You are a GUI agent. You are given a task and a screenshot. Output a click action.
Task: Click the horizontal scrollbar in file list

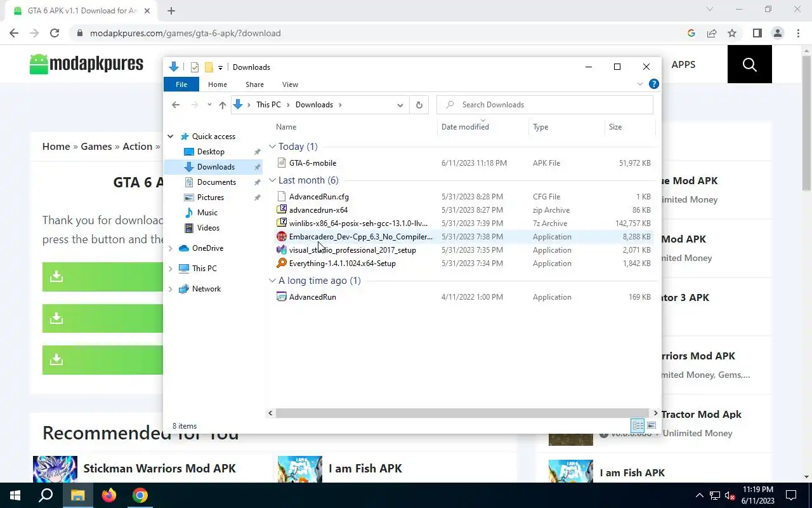[462, 413]
